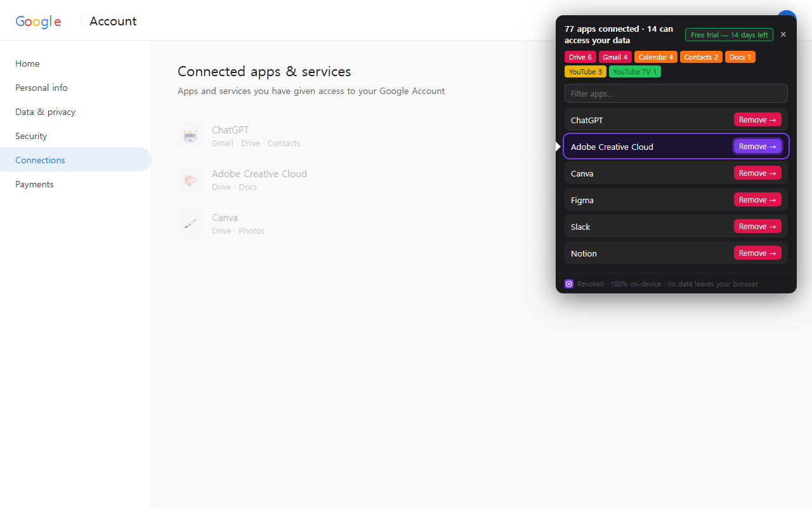Filter by YouTube 3 tag
Viewport: 812px width, 508px height.
[x=586, y=72]
